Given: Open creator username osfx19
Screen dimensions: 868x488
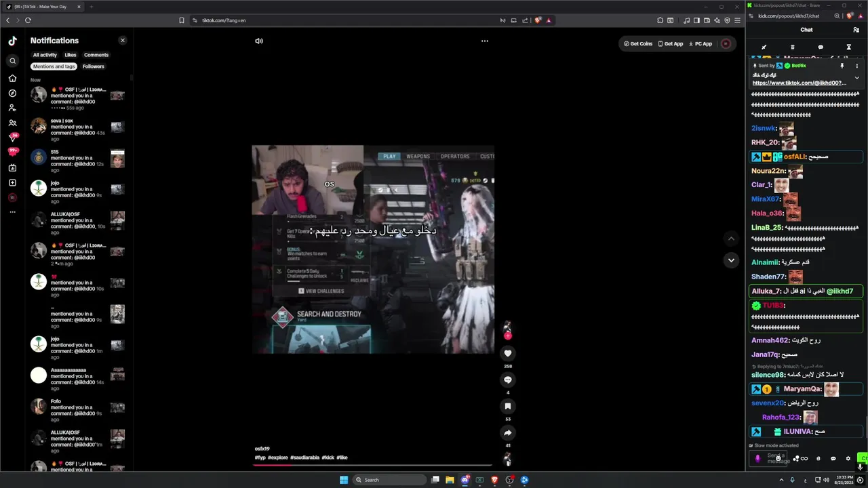Looking at the screenshot, I should [262, 449].
